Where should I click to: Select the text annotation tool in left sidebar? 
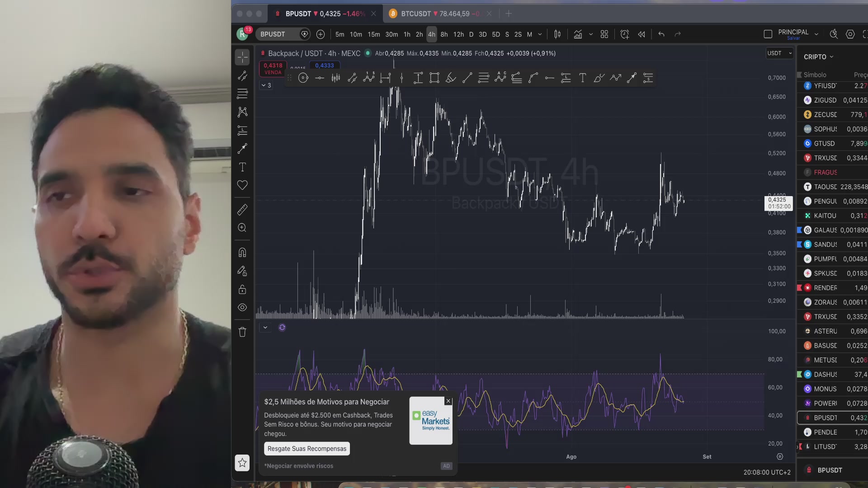pyautogui.click(x=242, y=167)
